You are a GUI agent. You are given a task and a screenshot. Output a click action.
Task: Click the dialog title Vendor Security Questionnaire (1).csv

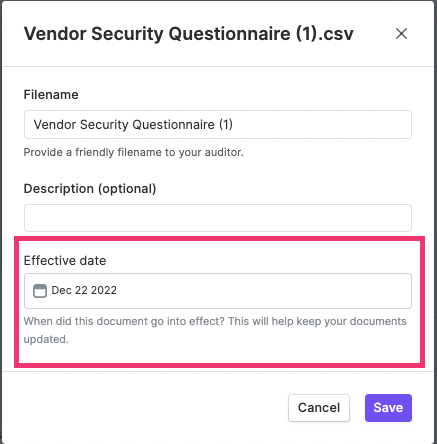189,34
